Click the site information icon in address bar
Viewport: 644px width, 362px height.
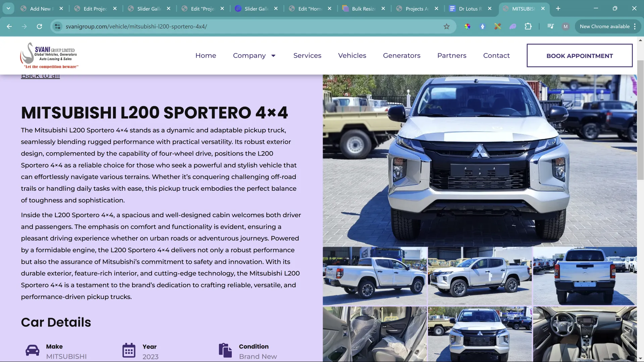(x=58, y=26)
